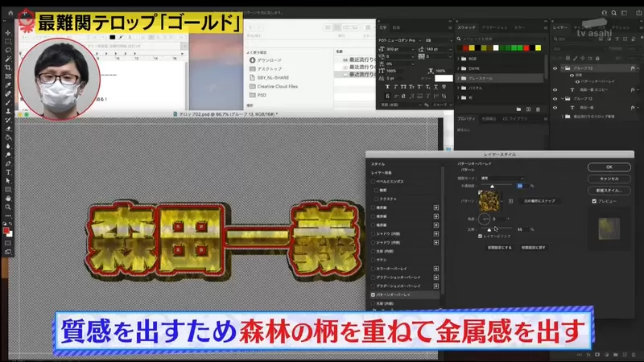
Task: Click the red foreground color swatch
Action: tap(6, 230)
